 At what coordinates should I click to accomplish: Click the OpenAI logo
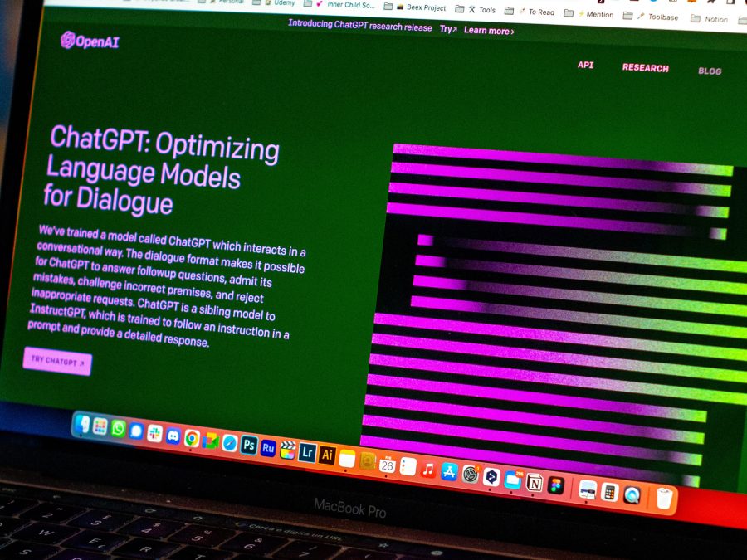click(90, 41)
